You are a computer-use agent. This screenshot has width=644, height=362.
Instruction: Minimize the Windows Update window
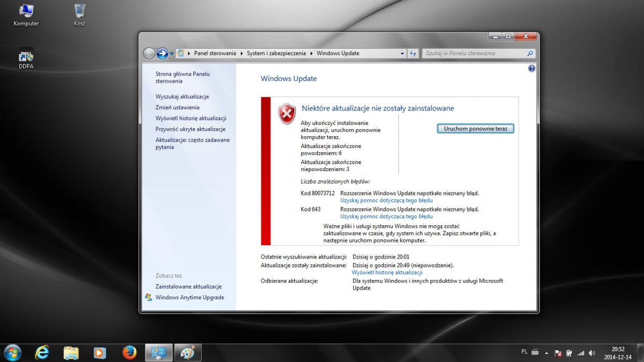tap(495, 36)
